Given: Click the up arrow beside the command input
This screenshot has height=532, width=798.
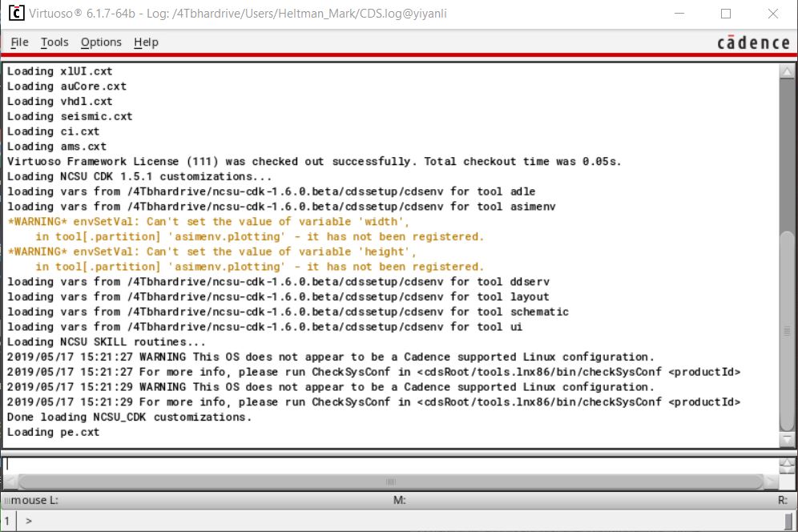Looking at the screenshot, I should pos(787,463).
